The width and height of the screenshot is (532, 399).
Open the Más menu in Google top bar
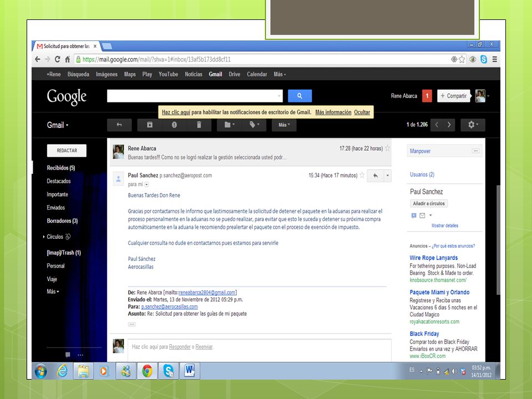click(280, 74)
